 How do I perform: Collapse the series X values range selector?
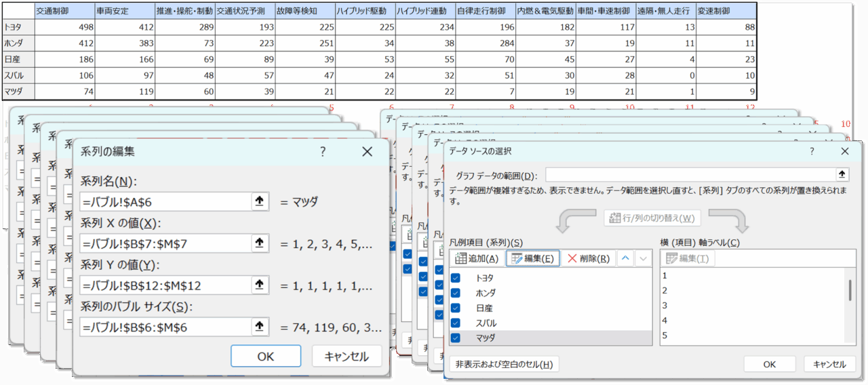[259, 243]
